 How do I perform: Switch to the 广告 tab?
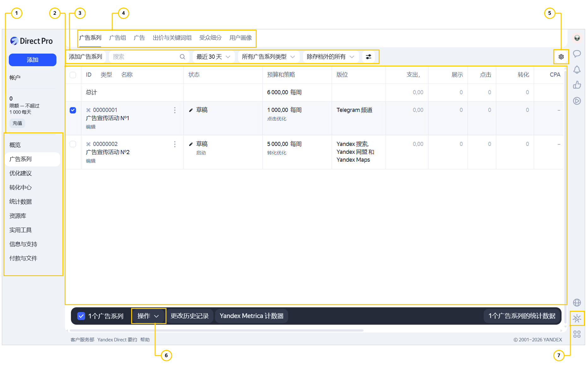[x=139, y=38]
